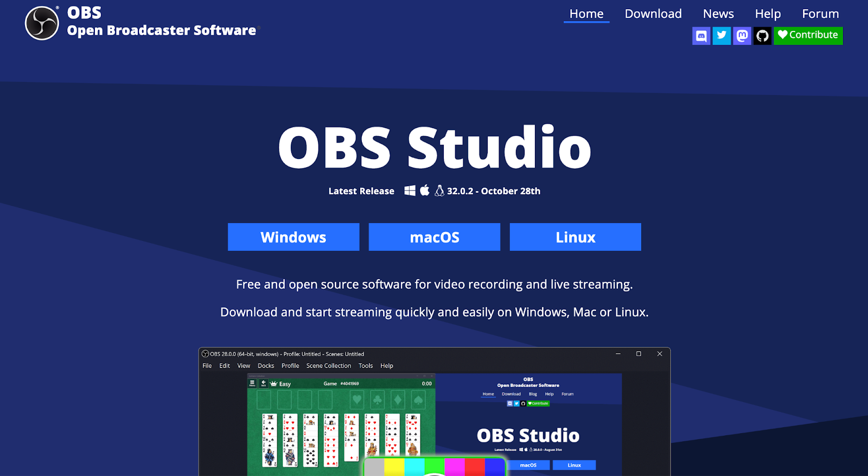Open the Discord social icon

click(701, 36)
